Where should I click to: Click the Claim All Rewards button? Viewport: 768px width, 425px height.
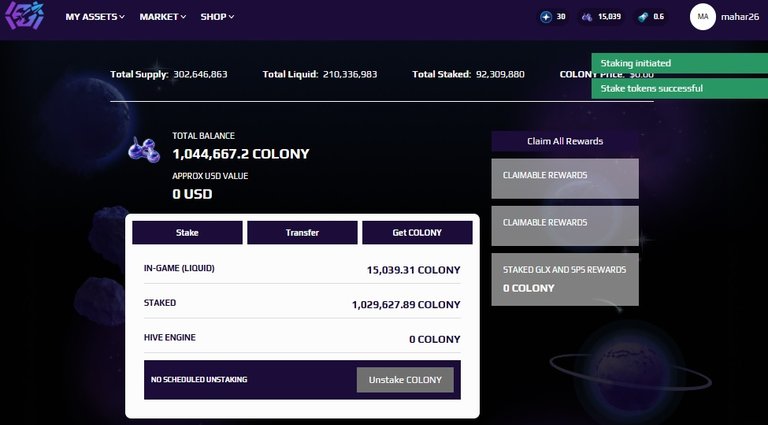coord(565,141)
